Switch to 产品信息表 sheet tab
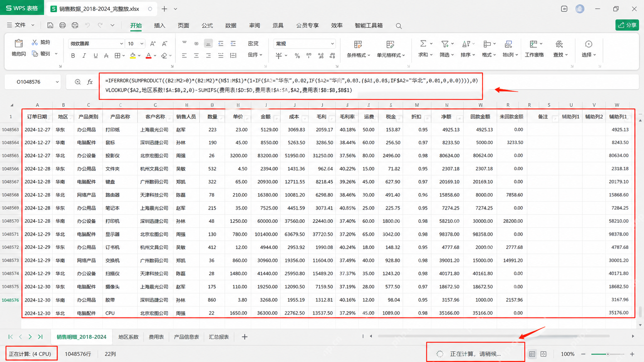Image resolution: width=644 pixels, height=362 pixels. pos(186,337)
